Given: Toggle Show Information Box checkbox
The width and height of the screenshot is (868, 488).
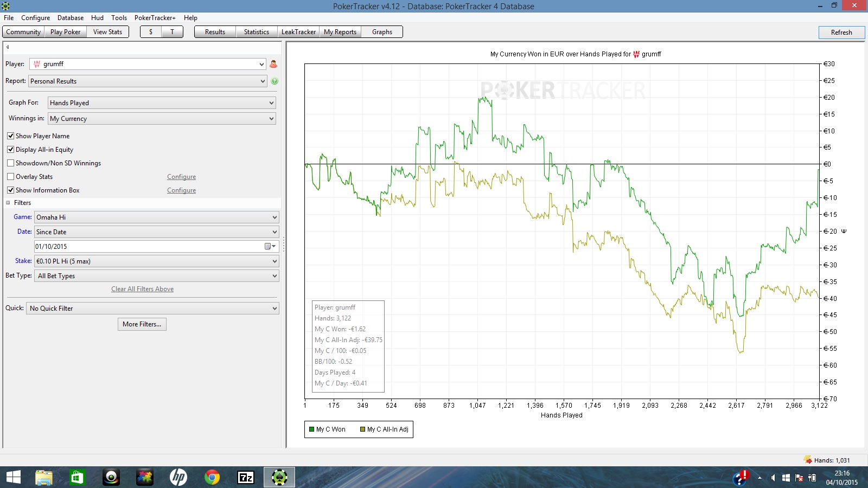Looking at the screenshot, I should pos(10,190).
